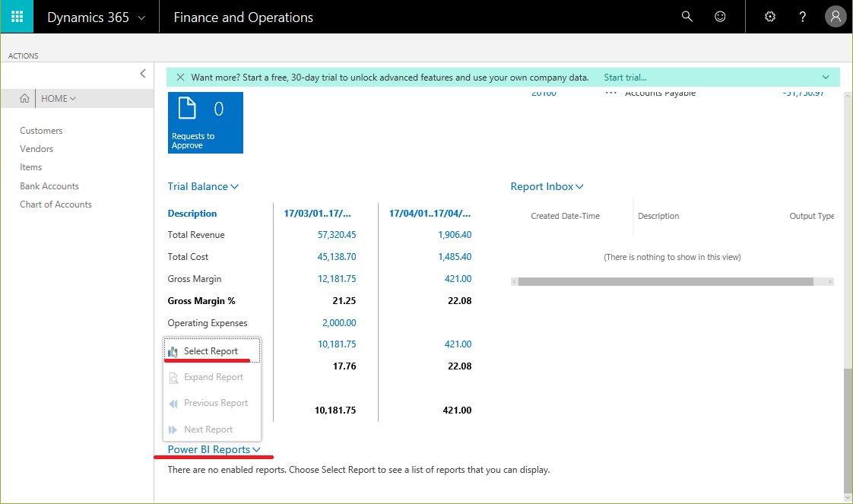Open the settings gear icon

pos(770,17)
